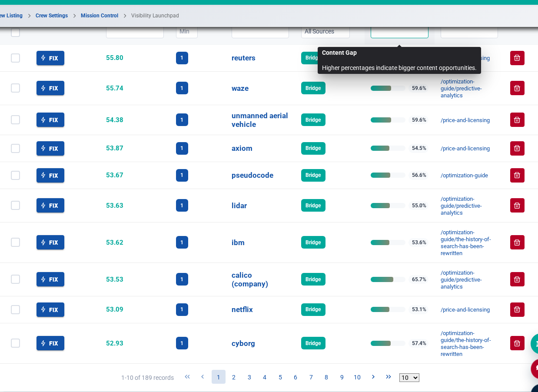Click the waze content gap bar
Screen dimensions: 538x392
coord(388,88)
